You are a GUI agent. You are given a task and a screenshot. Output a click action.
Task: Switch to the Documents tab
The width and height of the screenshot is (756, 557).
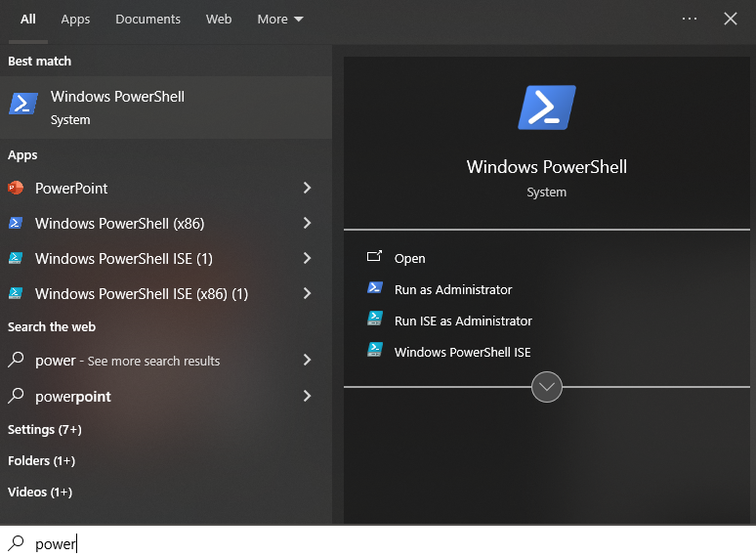click(147, 20)
